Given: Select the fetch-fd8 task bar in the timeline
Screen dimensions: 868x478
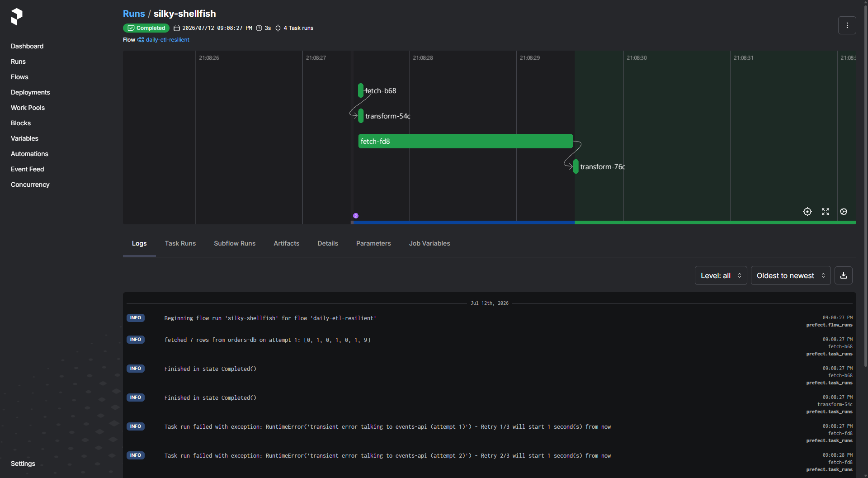Looking at the screenshot, I should point(466,141).
